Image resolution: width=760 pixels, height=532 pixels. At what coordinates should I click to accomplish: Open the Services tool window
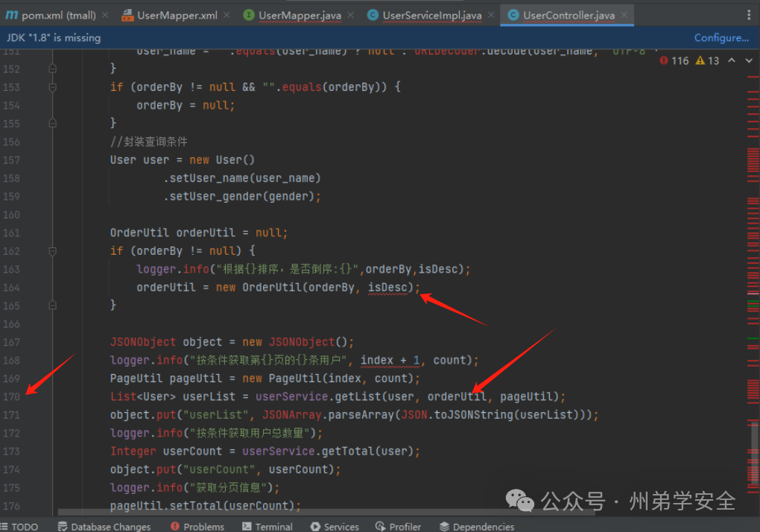tap(335, 527)
